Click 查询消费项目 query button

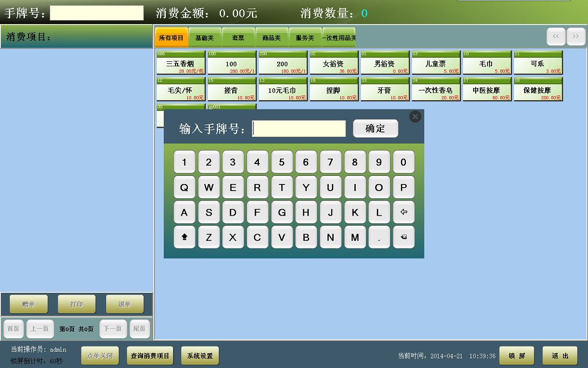(x=150, y=356)
